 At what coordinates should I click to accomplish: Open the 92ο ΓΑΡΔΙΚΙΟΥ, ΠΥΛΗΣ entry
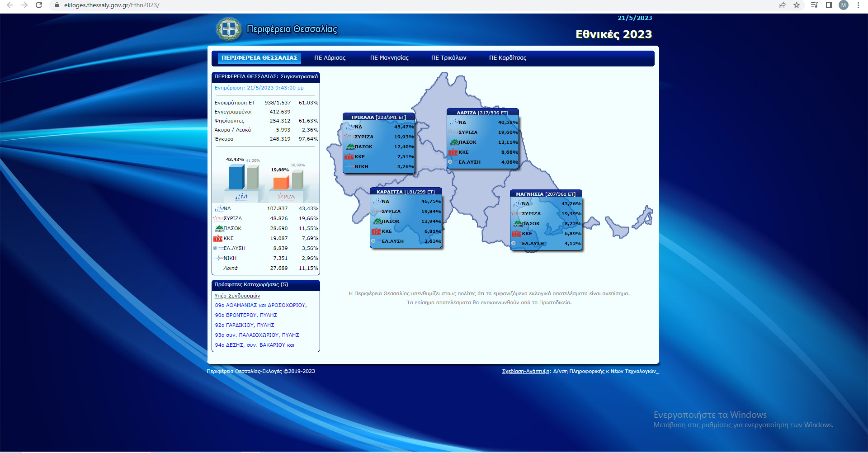tap(245, 326)
